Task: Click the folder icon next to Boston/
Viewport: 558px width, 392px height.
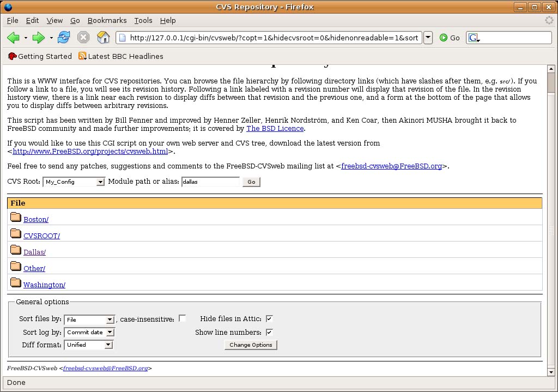Action: (x=16, y=217)
